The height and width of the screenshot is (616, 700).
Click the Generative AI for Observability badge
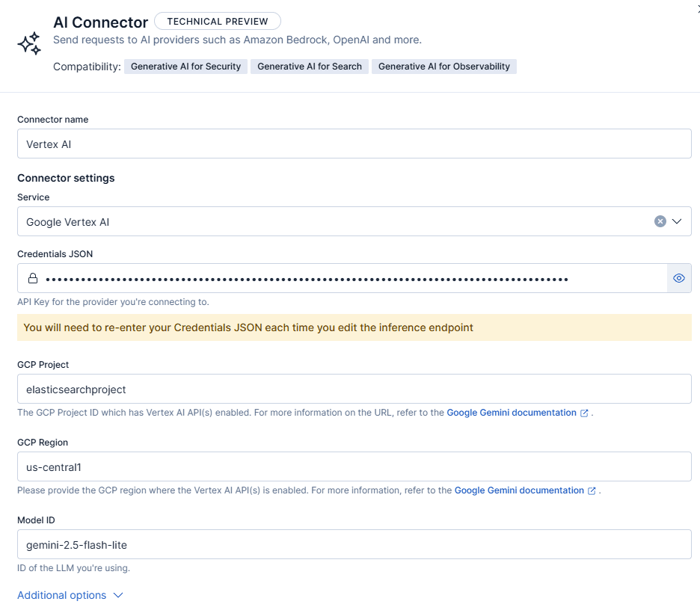pyautogui.click(x=443, y=67)
